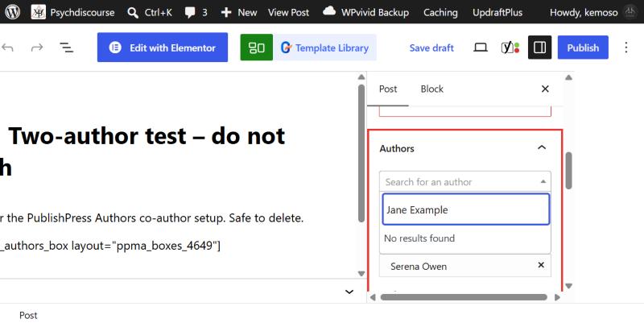Screen dimensions: 644x327
Task: Switch to the Block tab
Action: click(432, 89)
